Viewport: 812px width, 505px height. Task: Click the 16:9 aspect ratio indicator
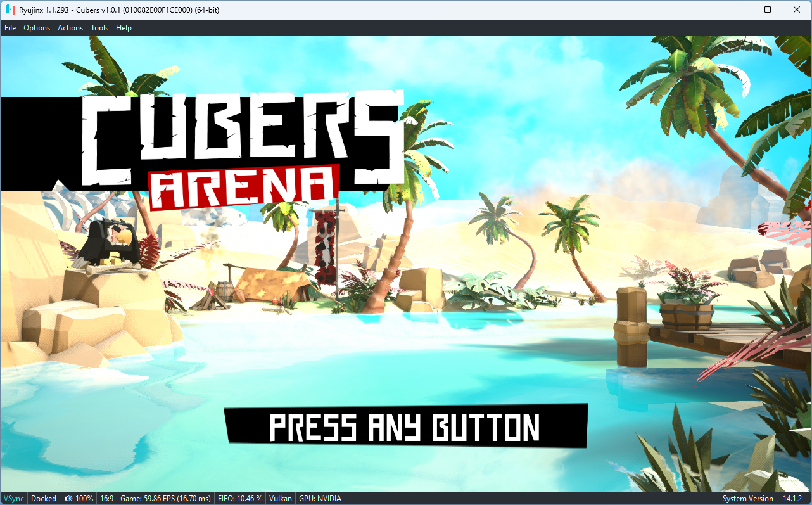click(106, 498)
